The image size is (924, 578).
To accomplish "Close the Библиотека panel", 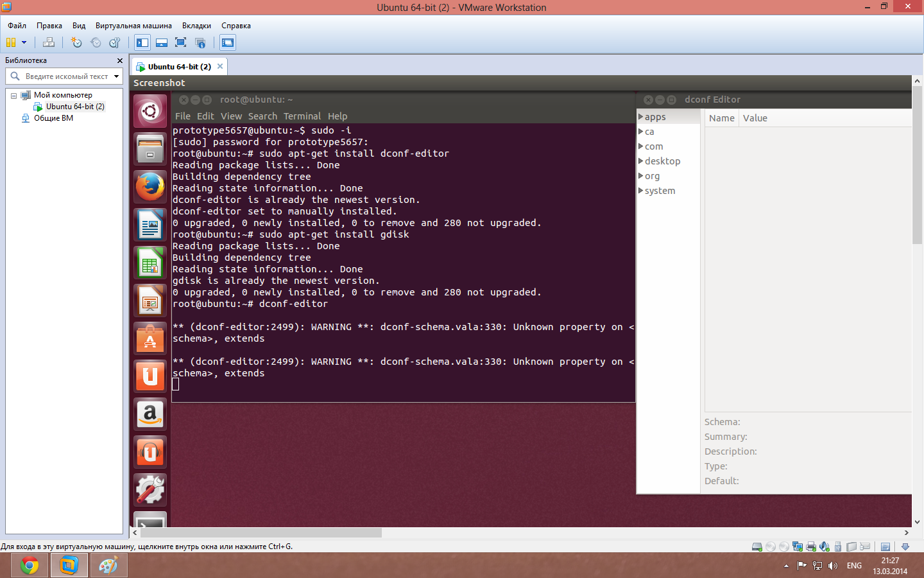I will pyautogui.click(x=120, y=60).
